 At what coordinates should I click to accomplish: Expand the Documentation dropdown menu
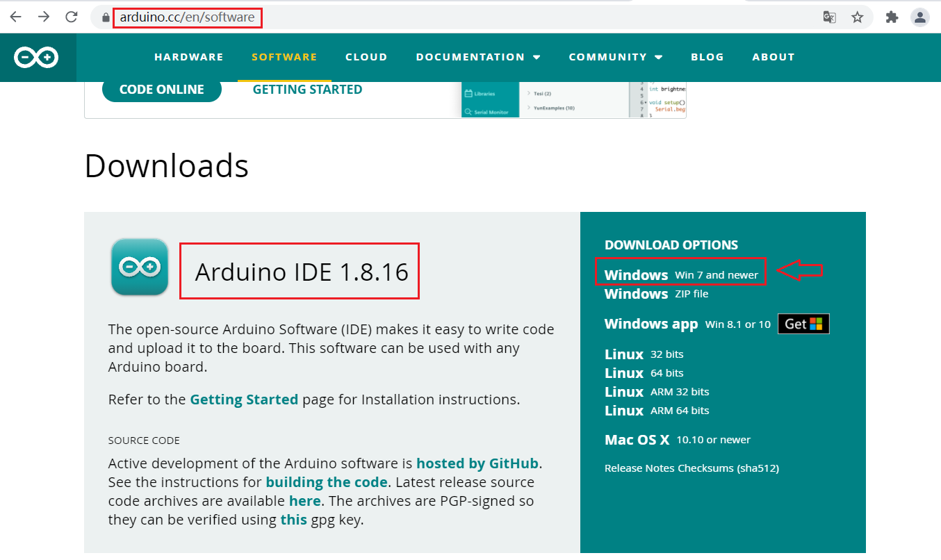[x=478, y=57]
